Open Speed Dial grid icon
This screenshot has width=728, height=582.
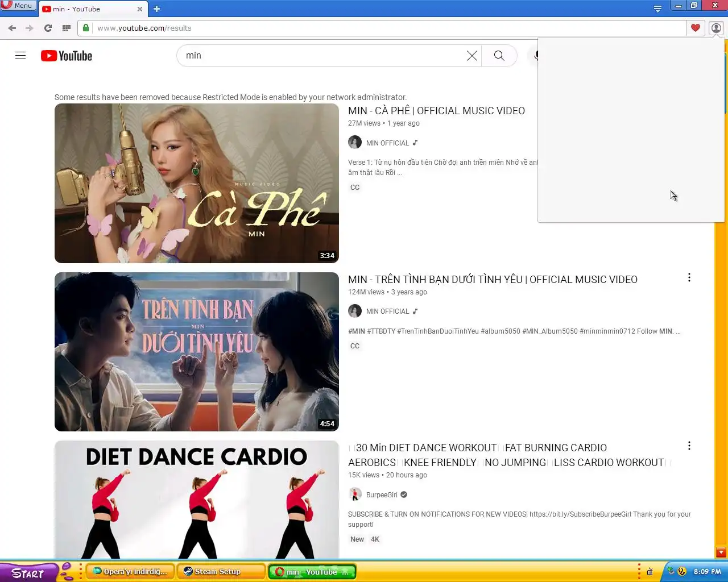pos(66,28)
